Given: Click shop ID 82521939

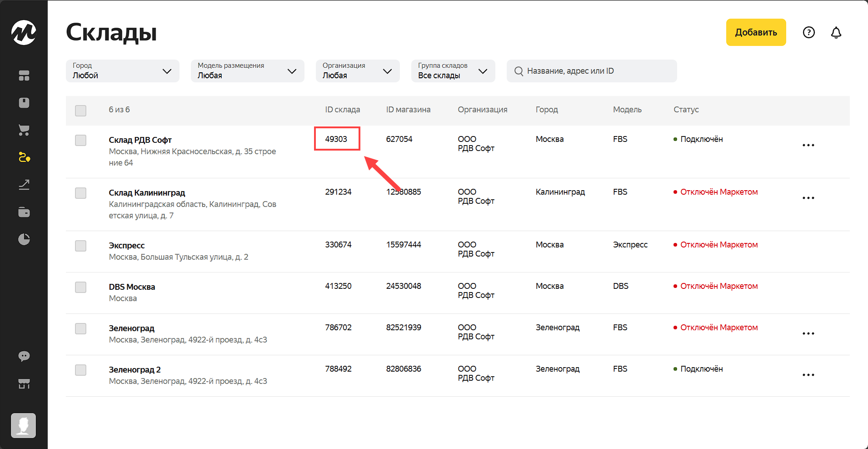Looking at the screenshot, I should pyautogui.click(x=404, y=328).
